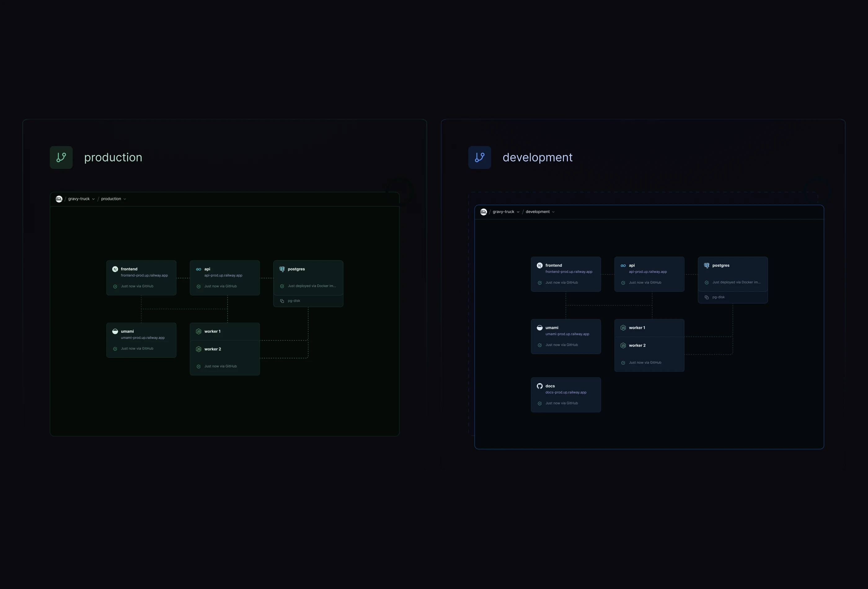Viewport: 868px width, 589px height.
Task: Click the blue development branch icon
Action: coord(480,157)
